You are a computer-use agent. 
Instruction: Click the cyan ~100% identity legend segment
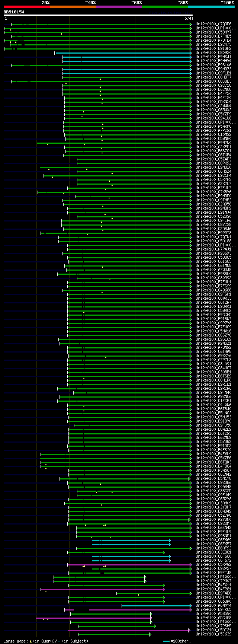[211, 7]
